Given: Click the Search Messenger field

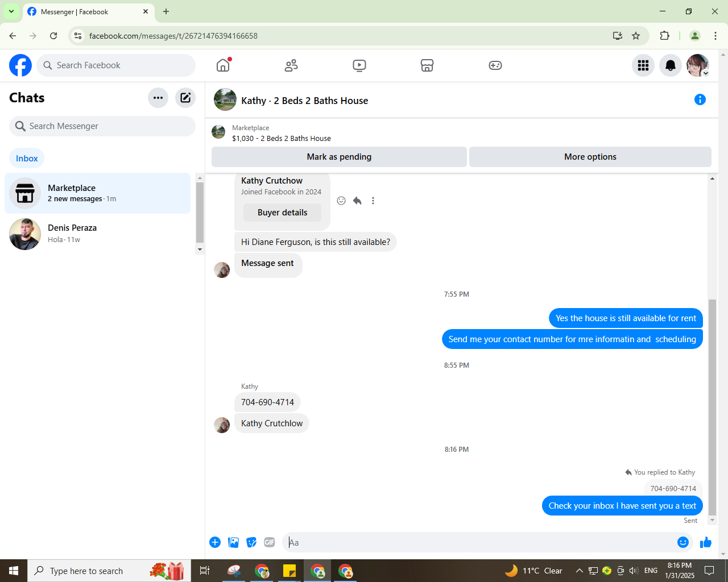Looking at the screenshot, I should tap(102, 126).
